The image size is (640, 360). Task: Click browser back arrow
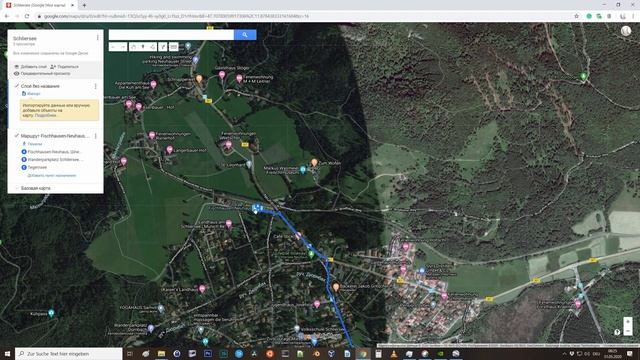(x=7, y=16)
